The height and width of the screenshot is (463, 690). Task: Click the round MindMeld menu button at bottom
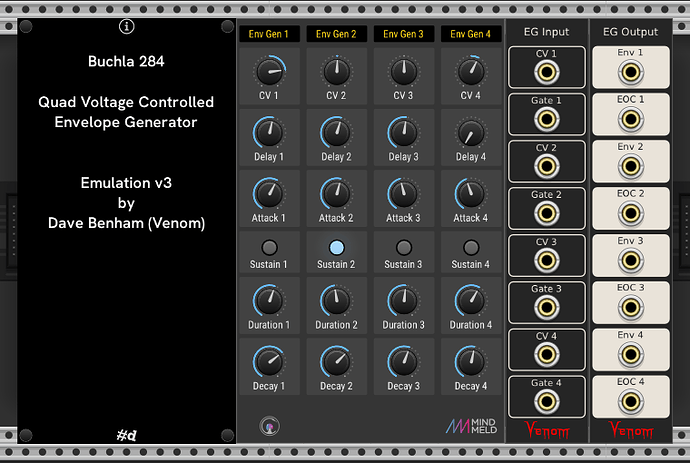pyautogui.click(x=269, y=426)
